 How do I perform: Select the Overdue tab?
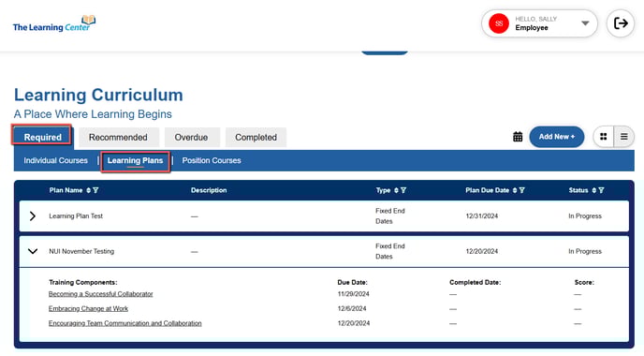point(191,138)
